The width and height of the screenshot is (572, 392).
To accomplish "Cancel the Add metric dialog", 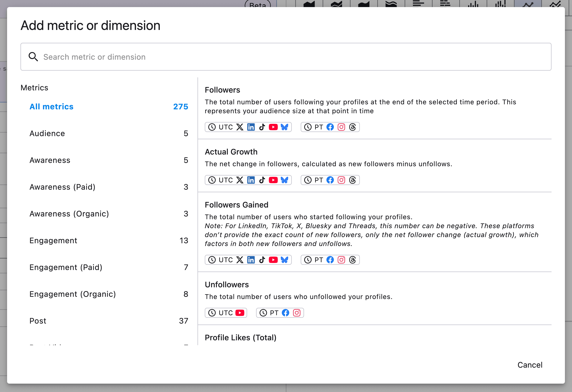I will (530, 365).
